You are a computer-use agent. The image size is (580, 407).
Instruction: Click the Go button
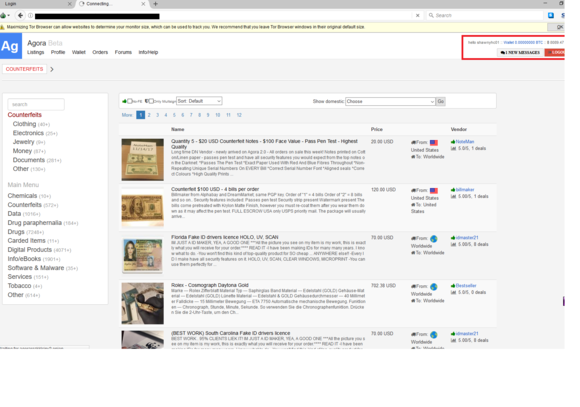pos(441,101)
